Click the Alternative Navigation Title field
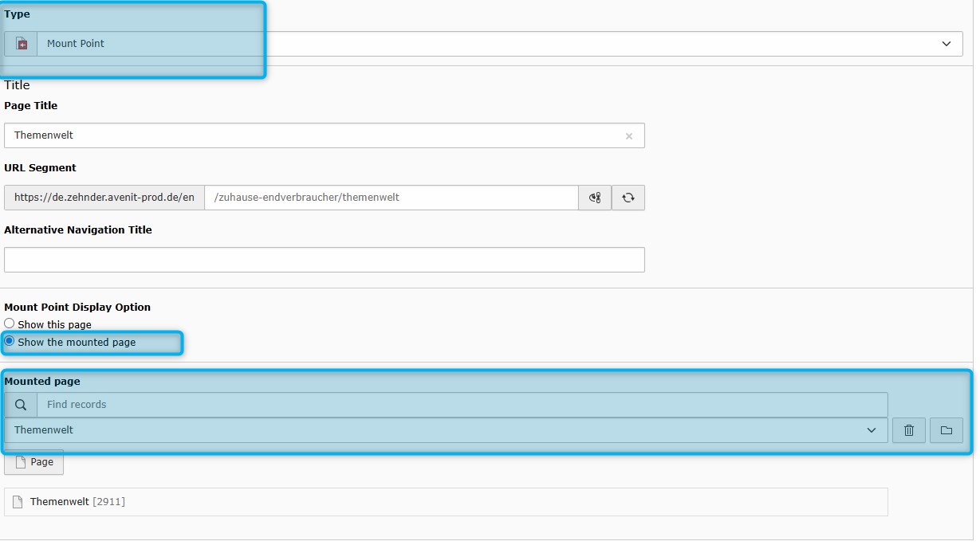 point(324,260)
